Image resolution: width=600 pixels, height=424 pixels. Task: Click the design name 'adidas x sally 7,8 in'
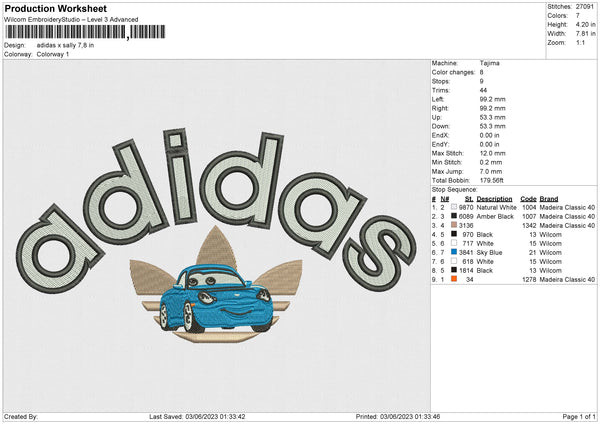65,45
